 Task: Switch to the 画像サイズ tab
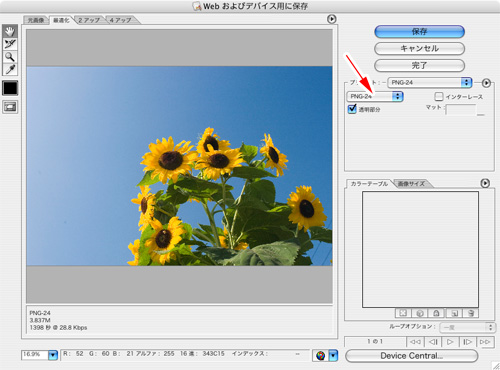(411, 184)
